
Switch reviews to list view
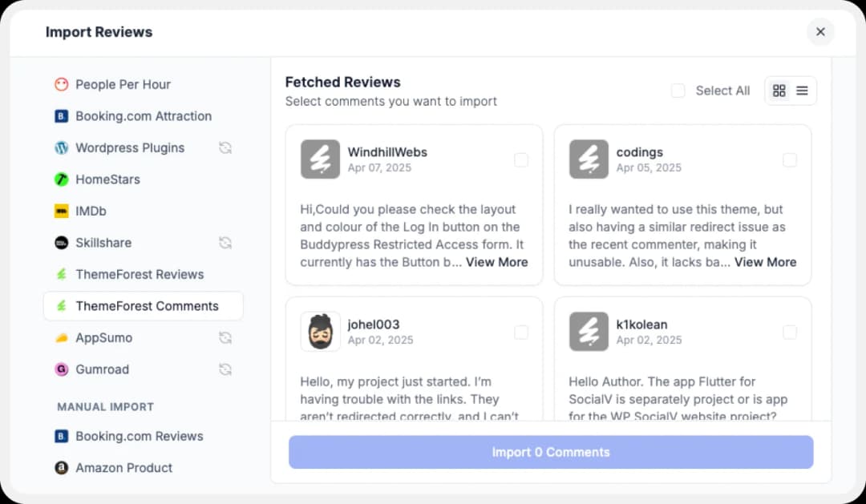click(802, 91)
